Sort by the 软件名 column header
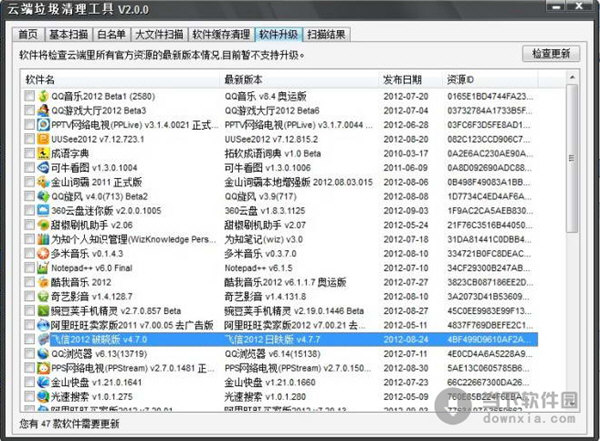This screenshot has width=600, height=441. [120, 80]
